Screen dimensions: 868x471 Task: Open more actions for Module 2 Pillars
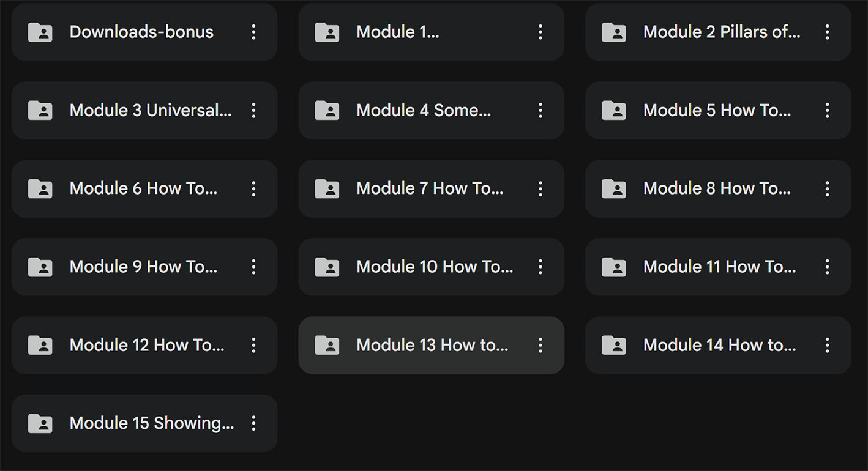(827, 32)
